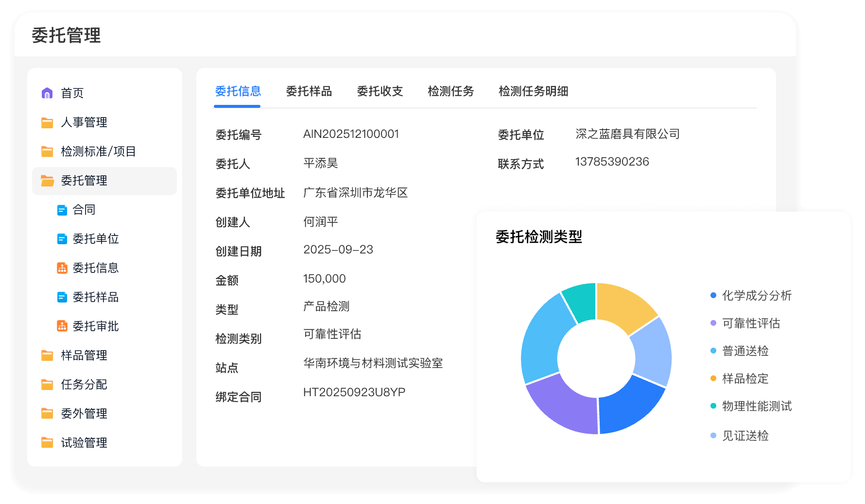The width and height of the screenshot is (865, 504).
Task: Click the orange hierarchy icon beside 委托信息
Action: point(62,268)
